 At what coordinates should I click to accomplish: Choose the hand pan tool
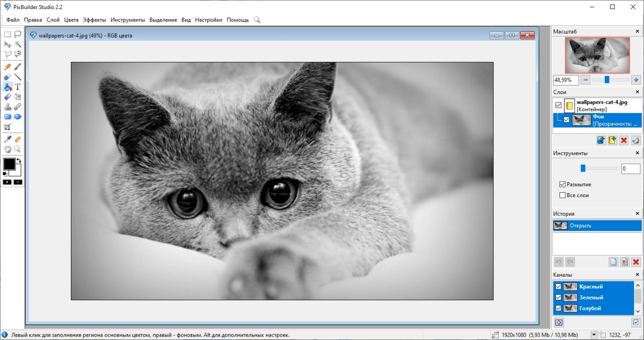pyautogui.click(x=8, y=149)
